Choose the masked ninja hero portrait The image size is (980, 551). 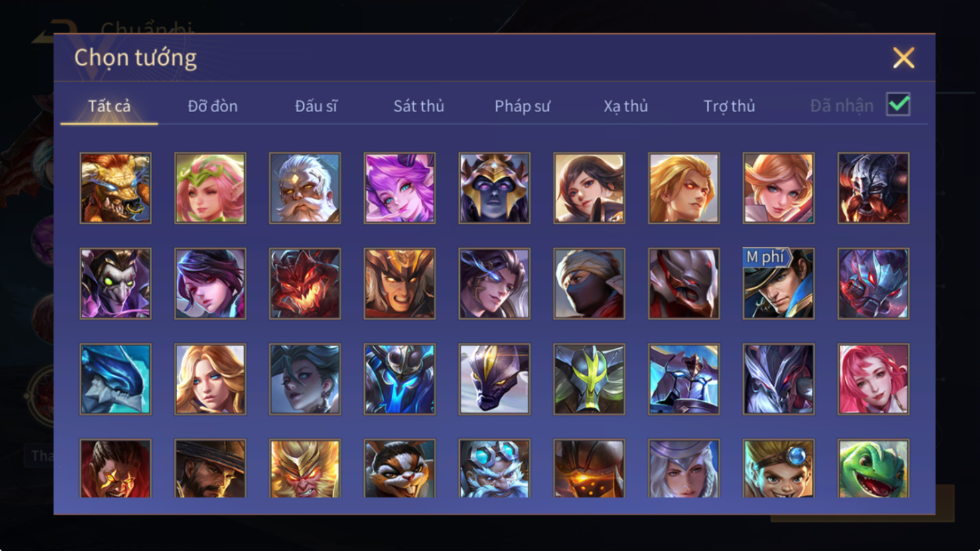[x=589, y=284]
